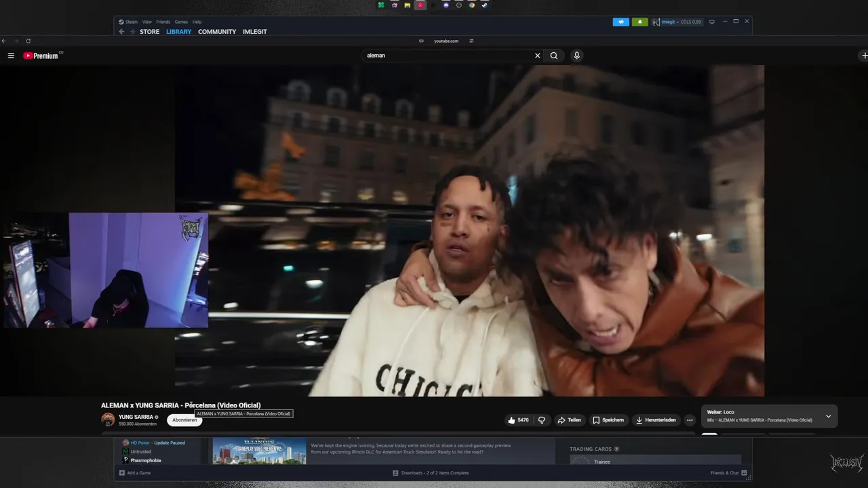
Task: Go back in the browser
Action: 4,41
